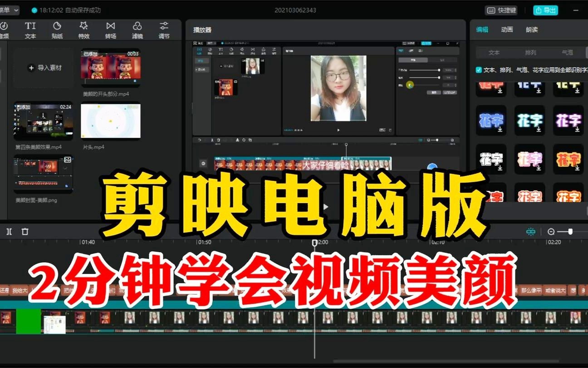Click the 美颜的开头部分.mp4 file name
This screenshot has height=368, width=588.
[106, 94]
